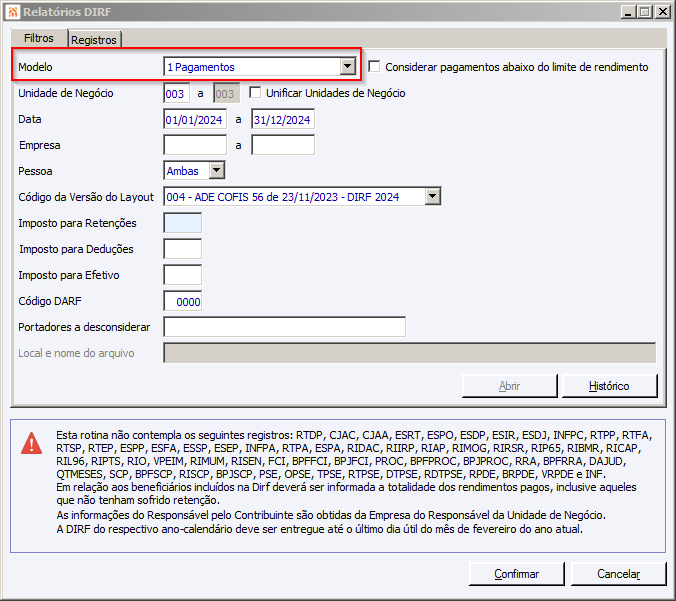Click Imposto para Retenções field
Image resolution: width=676 pixels, height=601 pixels.
click(183, 223)
